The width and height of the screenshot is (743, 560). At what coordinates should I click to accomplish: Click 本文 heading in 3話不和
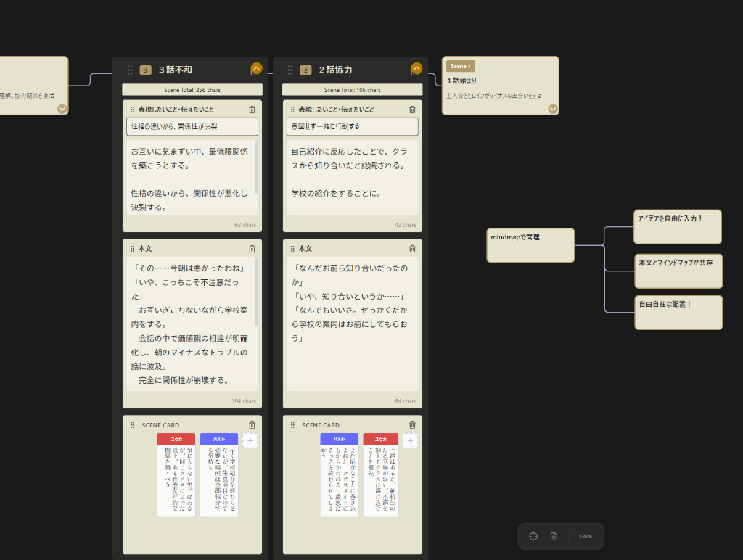(x=145, y=249)
